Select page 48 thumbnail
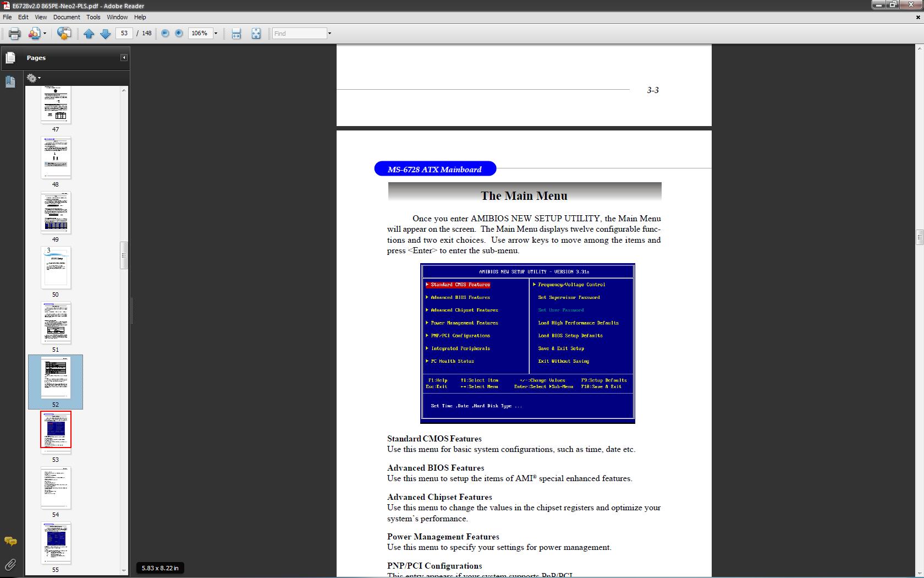 [x=56, y=157]
